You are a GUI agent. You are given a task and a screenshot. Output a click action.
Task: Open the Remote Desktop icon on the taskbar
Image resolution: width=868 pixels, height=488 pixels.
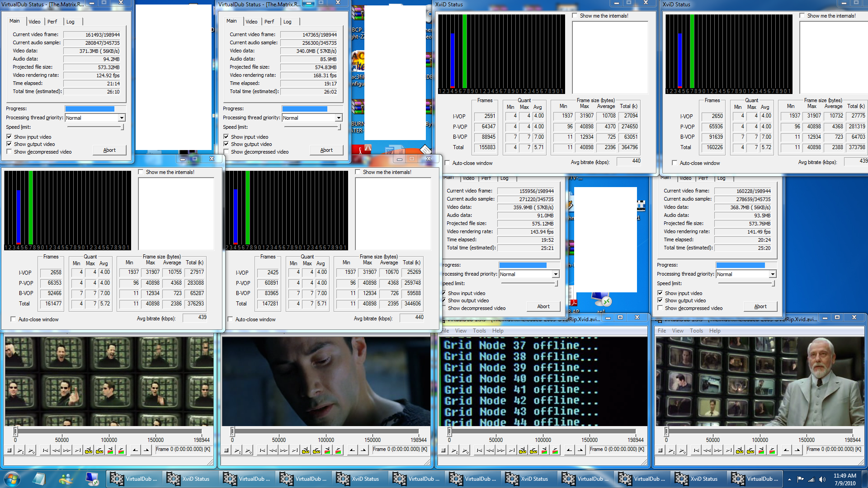pos(92,479)
